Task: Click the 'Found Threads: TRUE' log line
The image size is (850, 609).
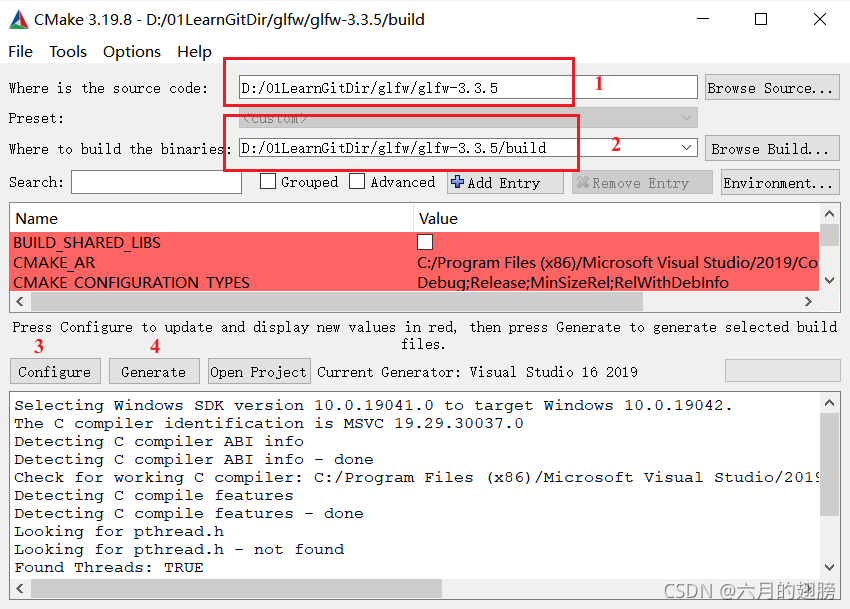Action: pos(109,568)
